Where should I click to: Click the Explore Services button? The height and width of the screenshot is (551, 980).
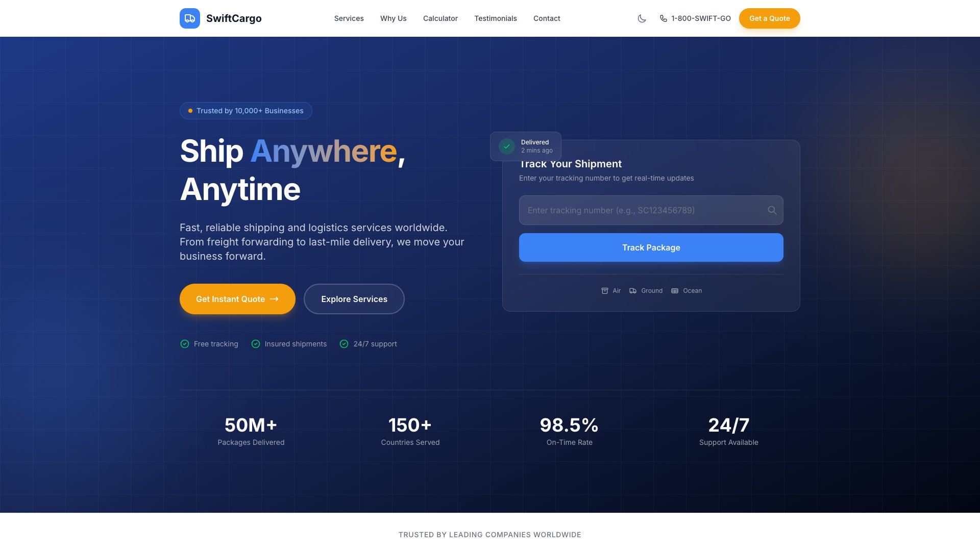pos(354,299)
